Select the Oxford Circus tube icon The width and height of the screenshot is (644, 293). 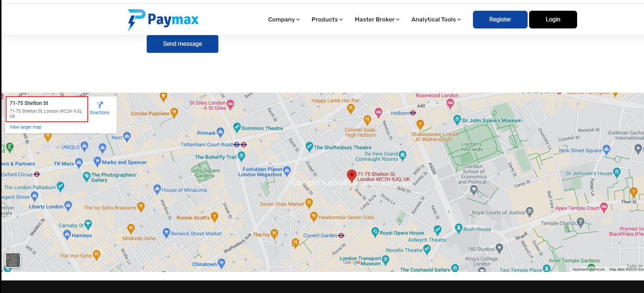(x=37, y=174)
